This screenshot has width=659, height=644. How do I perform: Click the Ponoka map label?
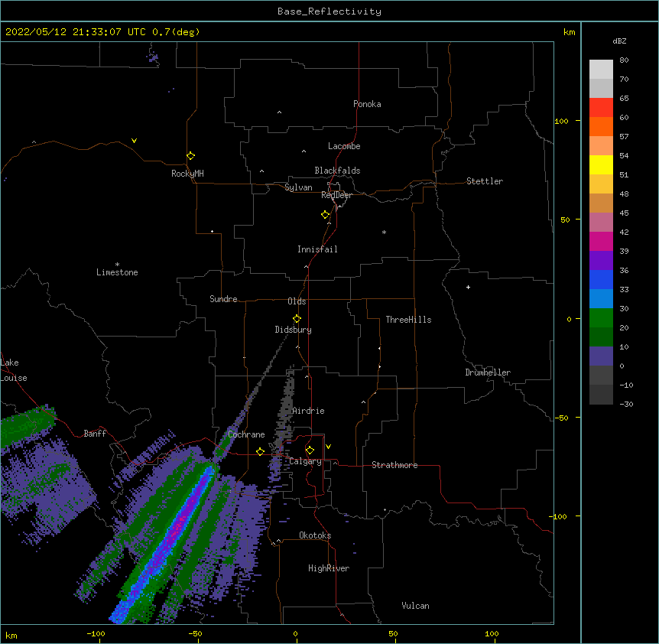(367, 104)
